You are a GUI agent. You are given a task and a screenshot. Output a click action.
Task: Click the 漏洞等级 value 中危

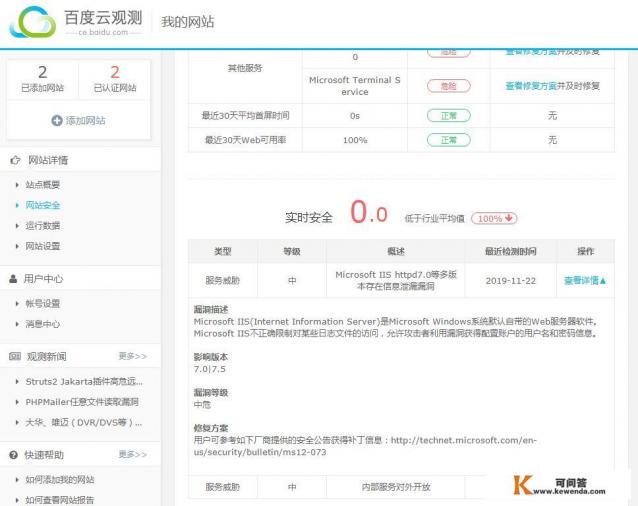click(x=202, y=405)
